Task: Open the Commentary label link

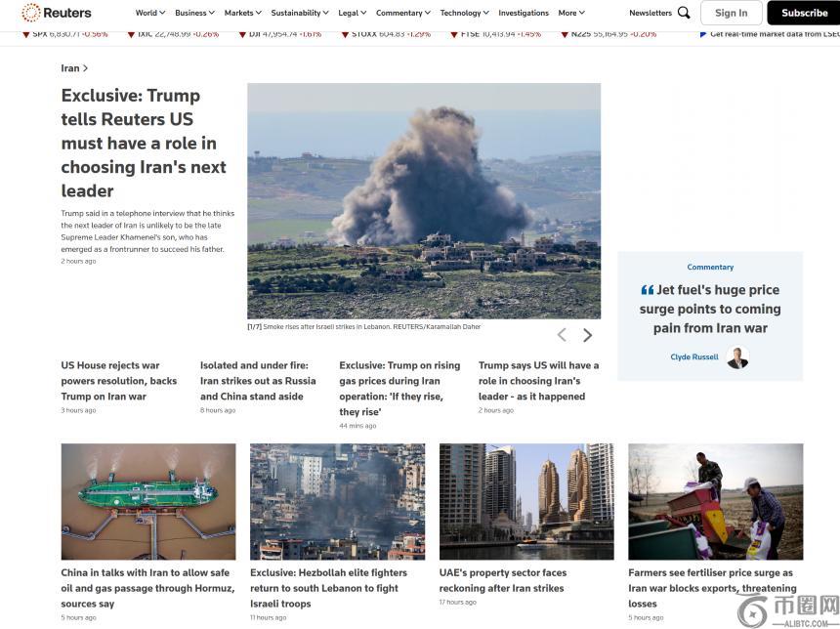Action: click(x=710, y=267)
